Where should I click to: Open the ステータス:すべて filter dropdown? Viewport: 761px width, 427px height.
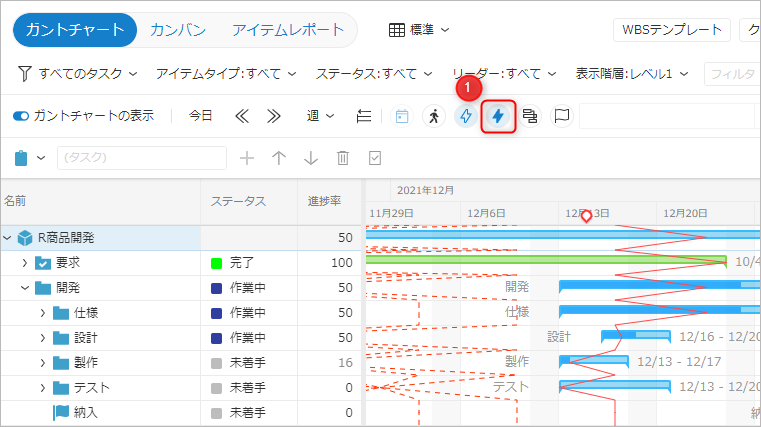(x=374, y=74)
